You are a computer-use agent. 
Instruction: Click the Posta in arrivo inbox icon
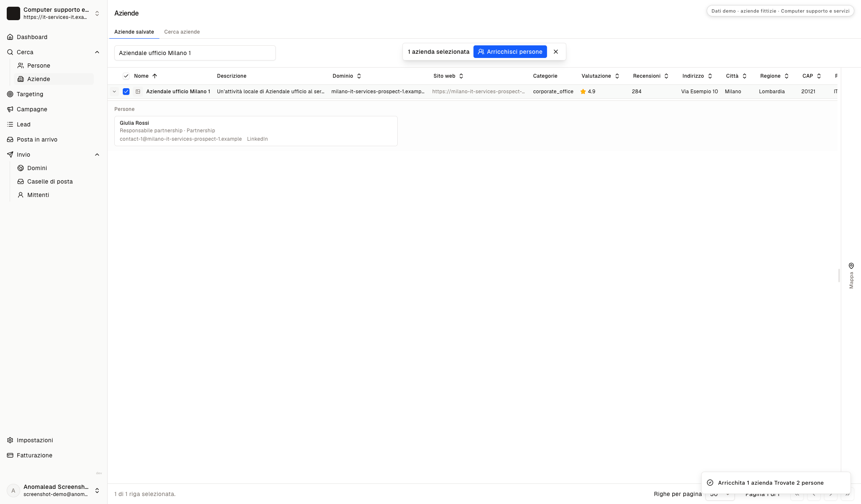(x=10, y=139)
